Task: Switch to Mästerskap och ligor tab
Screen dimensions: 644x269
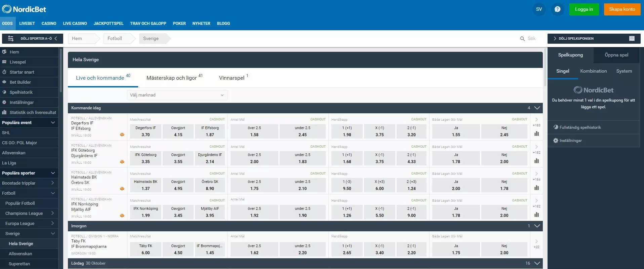Action: (174, 78)
